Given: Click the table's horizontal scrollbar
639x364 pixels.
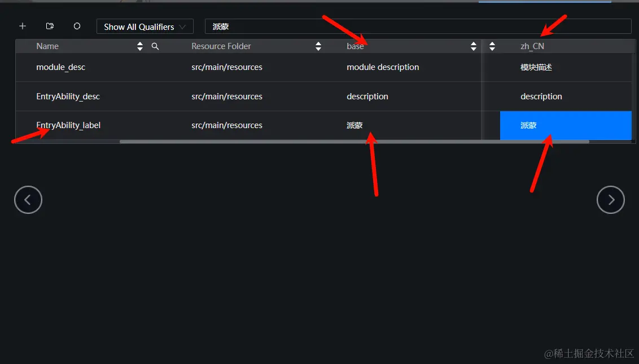Looking at the screenshot, I should [354, 142].
